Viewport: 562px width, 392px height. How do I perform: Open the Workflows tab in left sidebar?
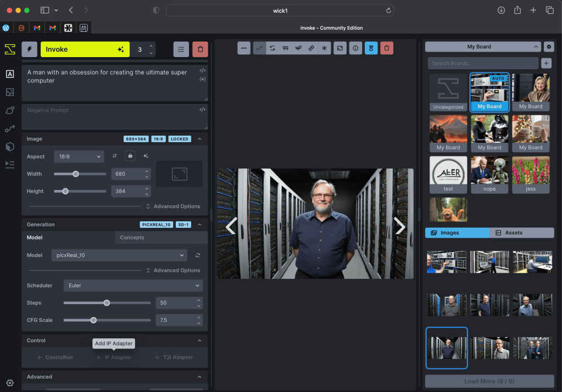[10, 128]
